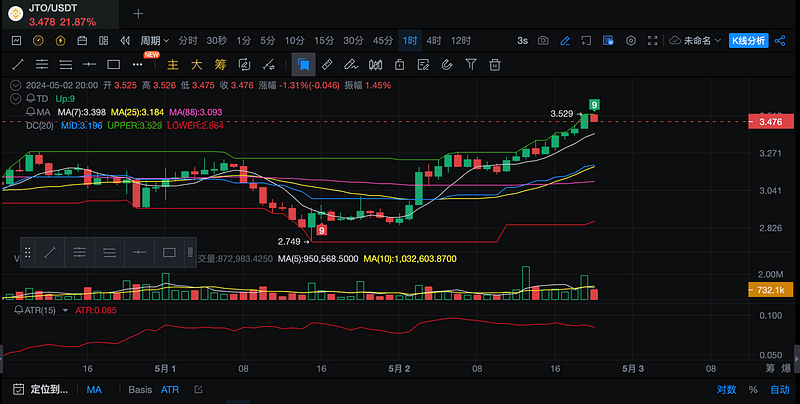This screenshot has width=800, height=404.
Task: Click rectangle tool in floating toolbar
Action: [x=169, y=252]
